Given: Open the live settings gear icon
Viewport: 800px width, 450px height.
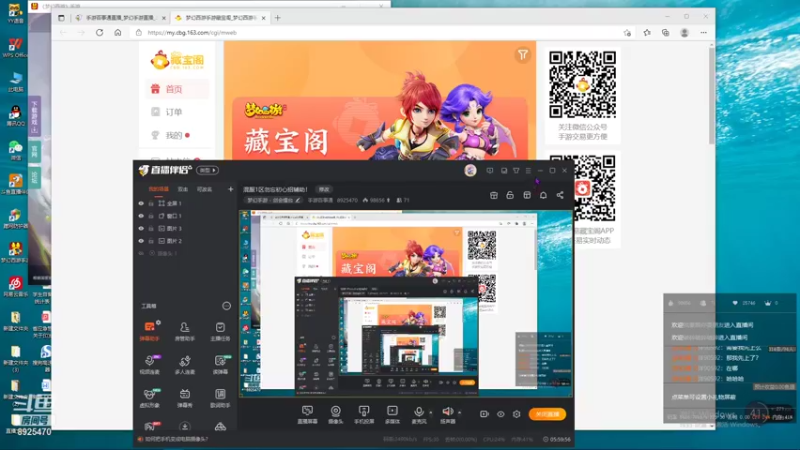Looking at the screenshot, I should coord(516,414).
